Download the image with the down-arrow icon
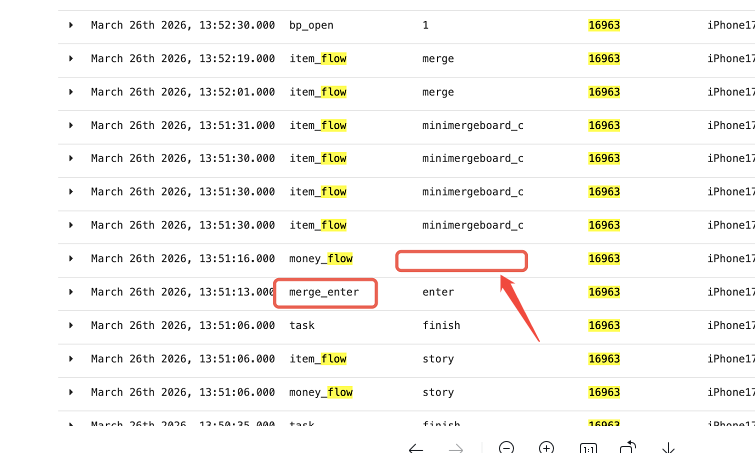The width and height of the screenshot is (755, 453). click(x=669, y=448)
